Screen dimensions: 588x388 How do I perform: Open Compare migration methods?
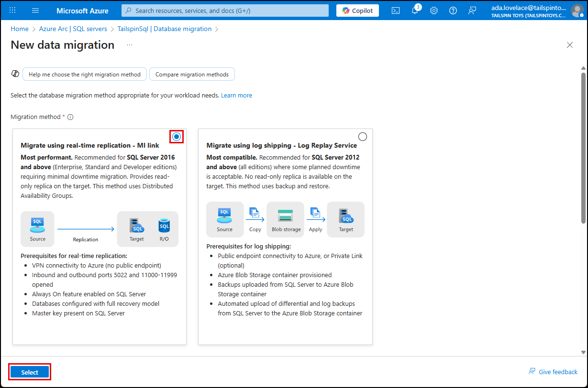coord(192,74)
